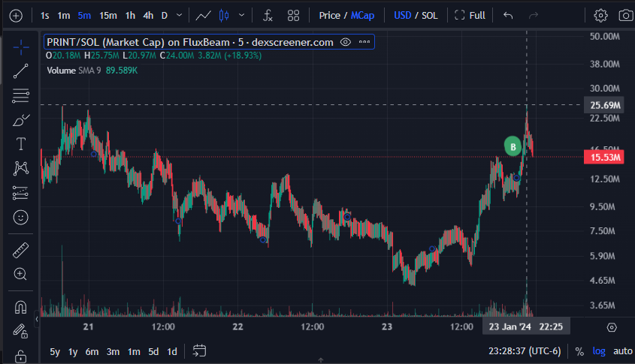Select the crosshair cursor tool
Image resolution: width=635 pixels, height=364 pixels.
pyautogui.click(x=20, y=47)
